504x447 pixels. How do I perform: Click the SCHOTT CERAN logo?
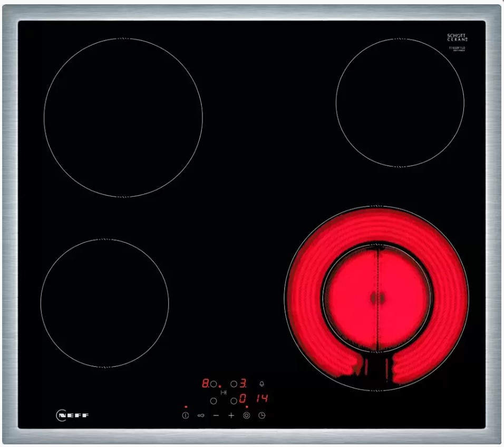click(457, 37)
